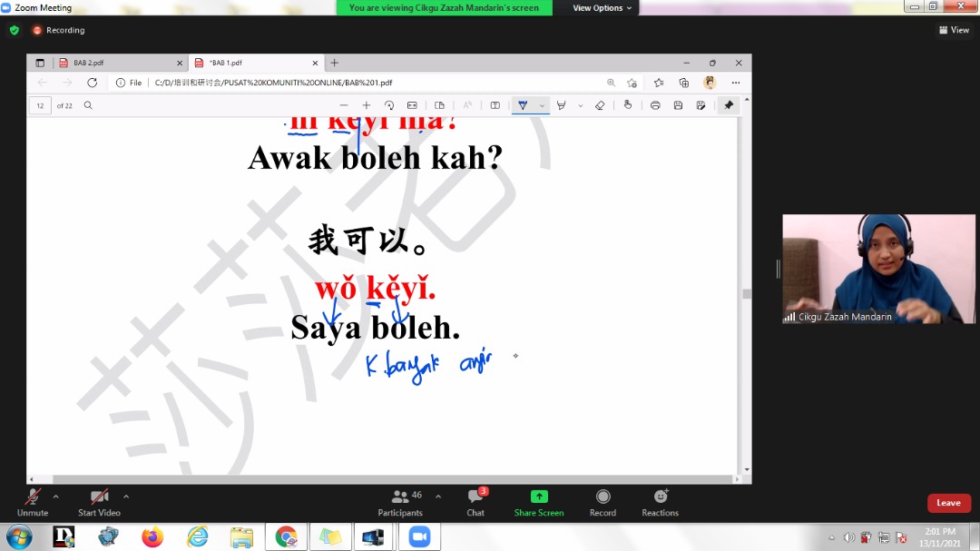This screenshot has height=551, width=980.
Task: Unpin the PDF toolbar
Action: point(729,105)
